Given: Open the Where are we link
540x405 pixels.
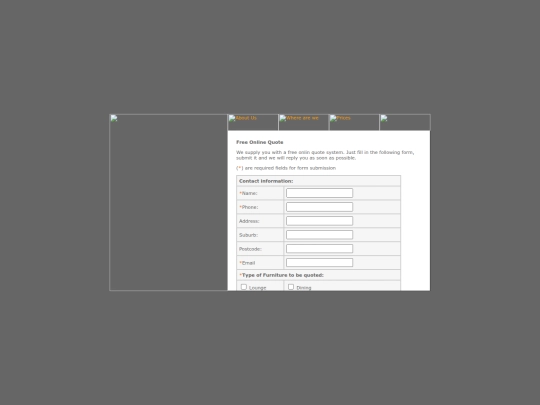Looking at the screenshot, I should [303, 122].
